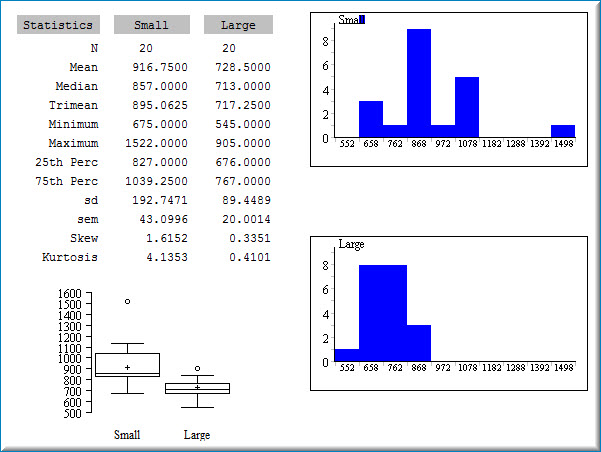The height and width of the screenshot is (452, 601).
Task: Select the isolated 1498 bar in Small histogram
Action: (563, 131)
